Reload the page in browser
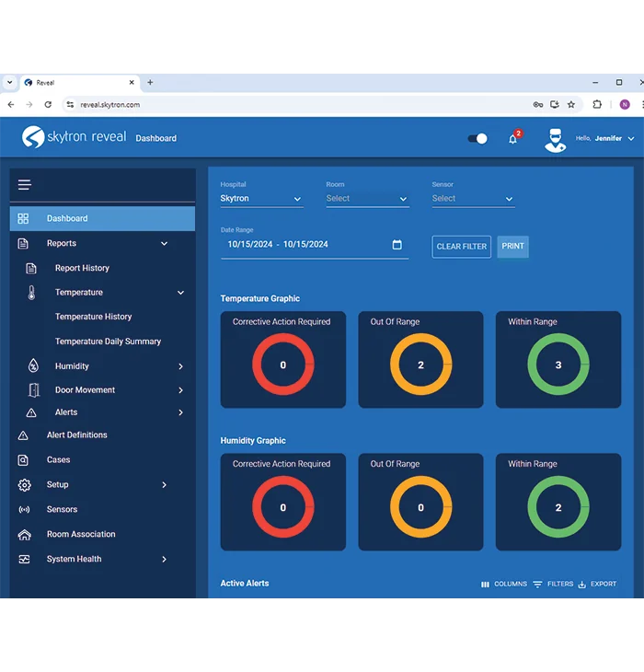The height and width of the screenshot is (672, 644). (x=48, y=105)
